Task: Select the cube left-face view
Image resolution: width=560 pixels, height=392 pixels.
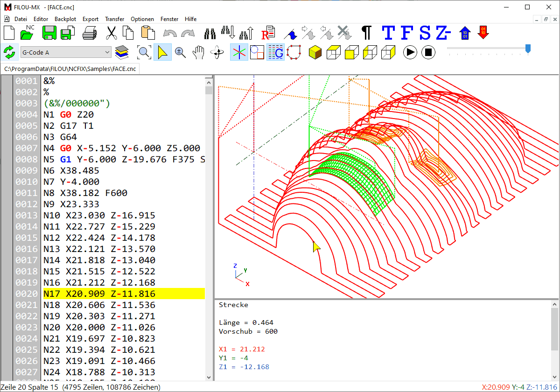Action: coord(370,52)
